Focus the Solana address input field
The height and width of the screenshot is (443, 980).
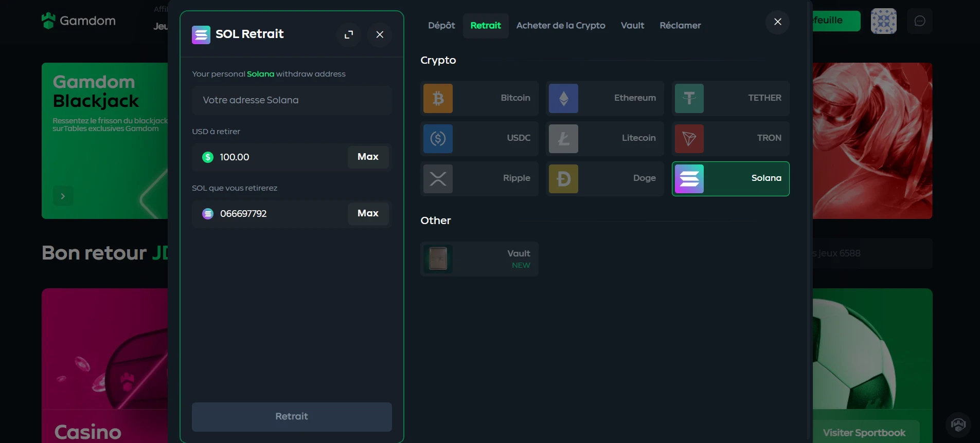(x=292, y=100)
